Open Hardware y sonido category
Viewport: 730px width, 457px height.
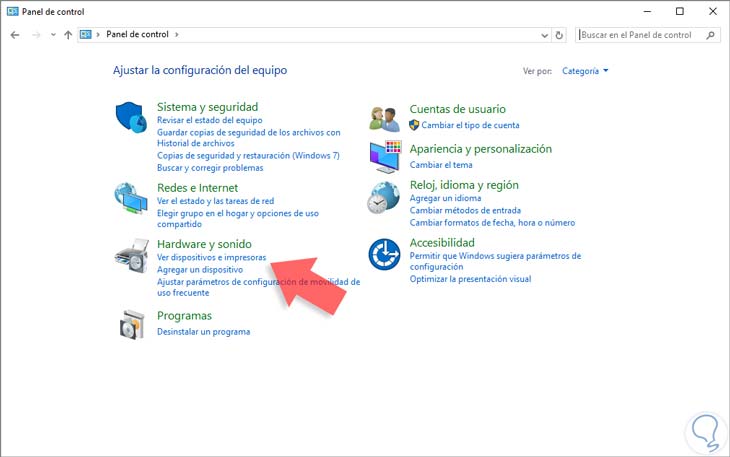tap(204, 244)
